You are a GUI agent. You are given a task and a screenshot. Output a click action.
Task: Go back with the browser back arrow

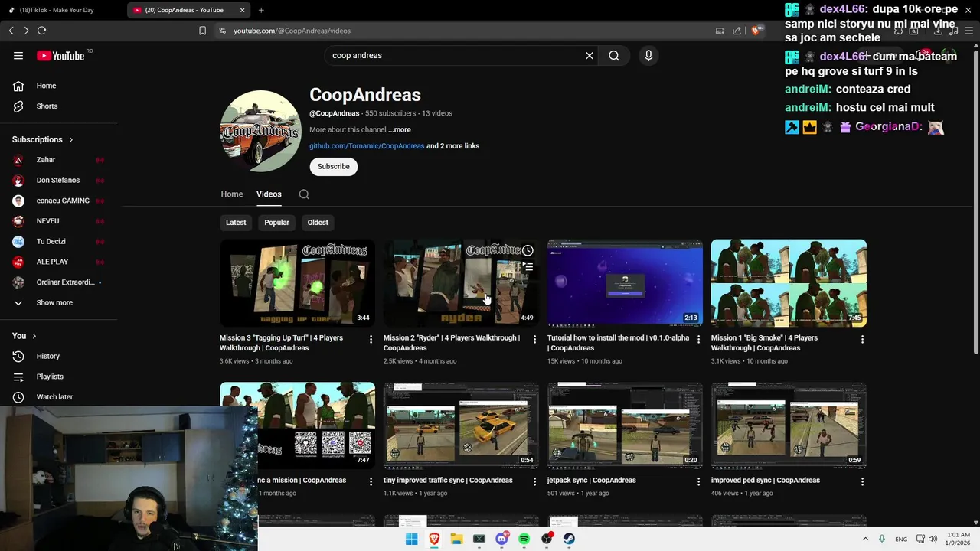coord(11,31)
